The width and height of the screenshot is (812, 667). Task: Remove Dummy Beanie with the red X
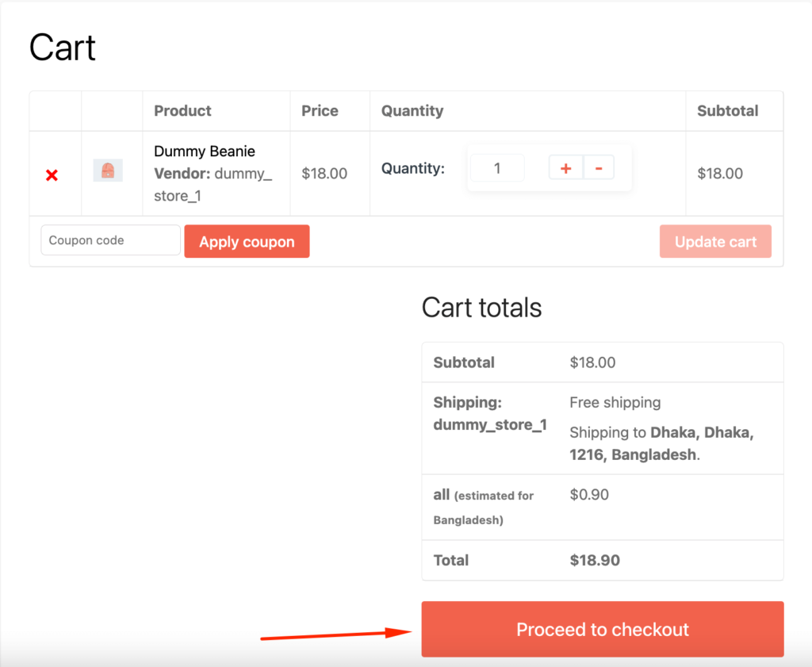(x=52, y=175)
